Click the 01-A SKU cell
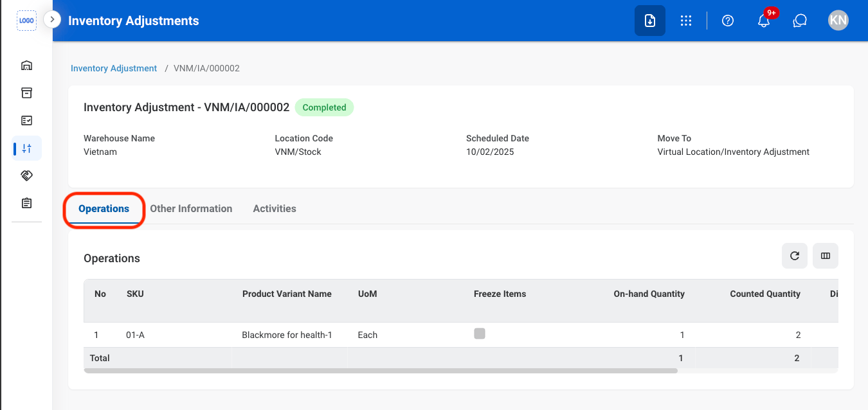Viewport: 868px width, 410px height. [x=135, y=335]
